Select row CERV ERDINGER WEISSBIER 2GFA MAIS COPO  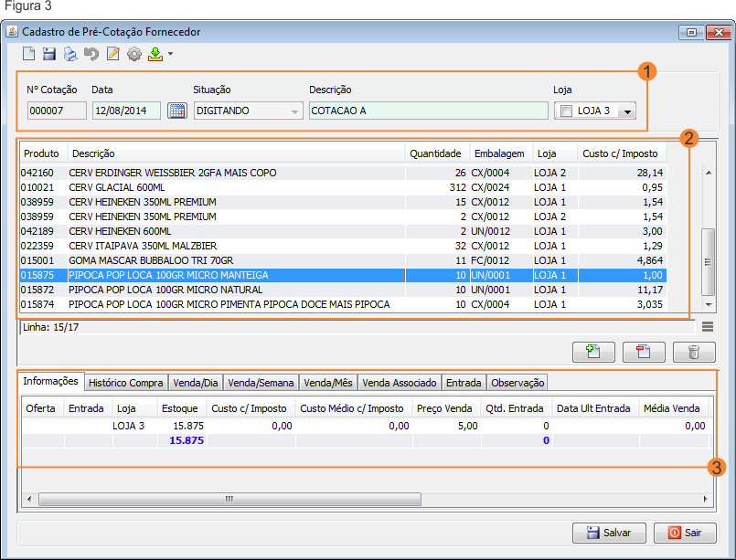pos(343,173)
